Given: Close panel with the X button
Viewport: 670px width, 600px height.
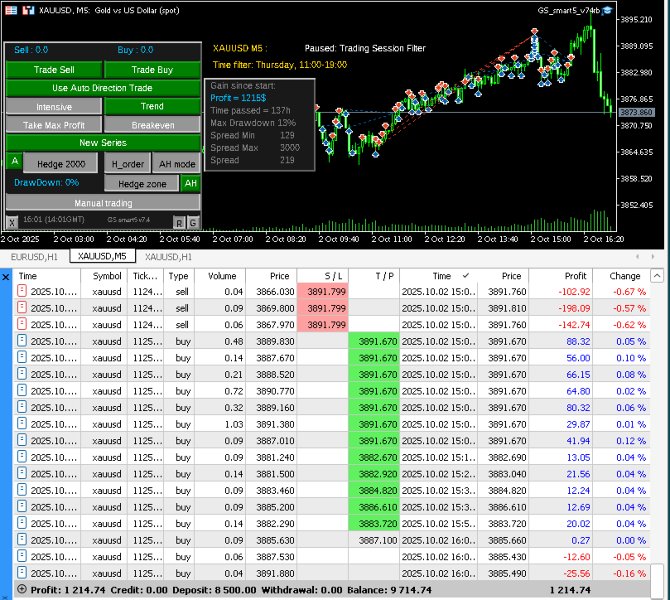Looking at the screenshot, I should pos(12,223).
